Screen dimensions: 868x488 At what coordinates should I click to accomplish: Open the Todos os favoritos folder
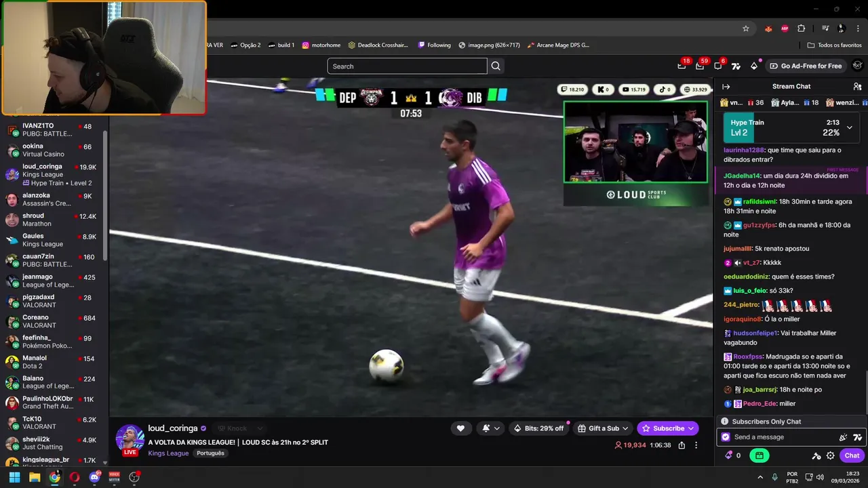coord(834,45)
